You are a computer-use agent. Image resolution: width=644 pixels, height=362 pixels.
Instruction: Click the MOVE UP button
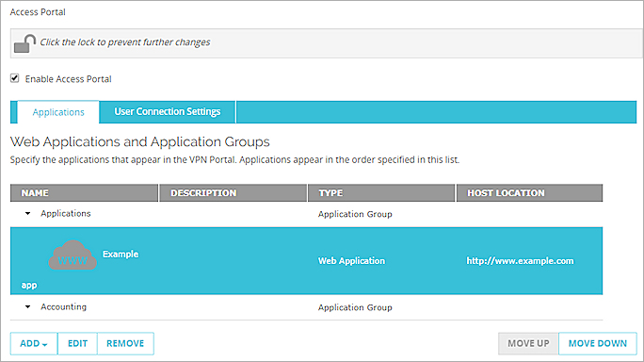coord(528,343)
